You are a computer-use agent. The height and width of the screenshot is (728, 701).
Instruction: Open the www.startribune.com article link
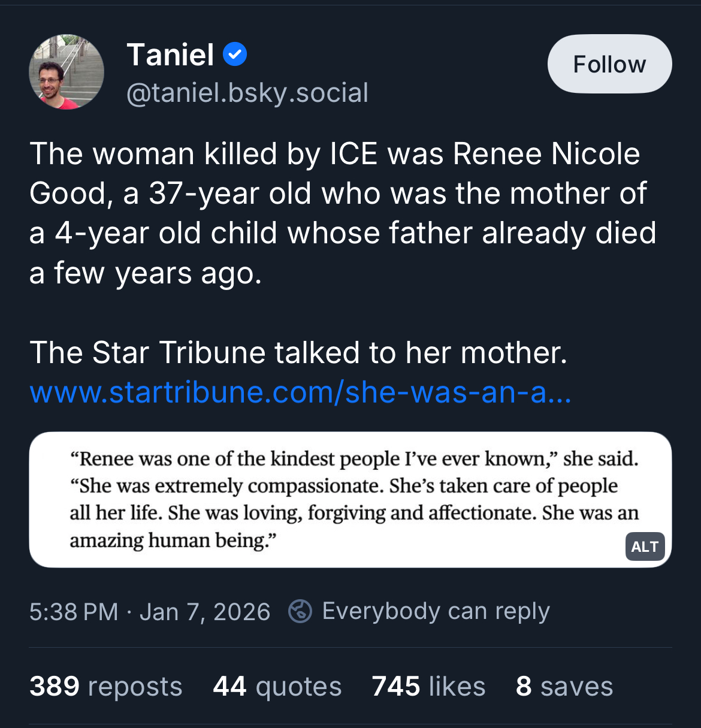tap(300, 392)
